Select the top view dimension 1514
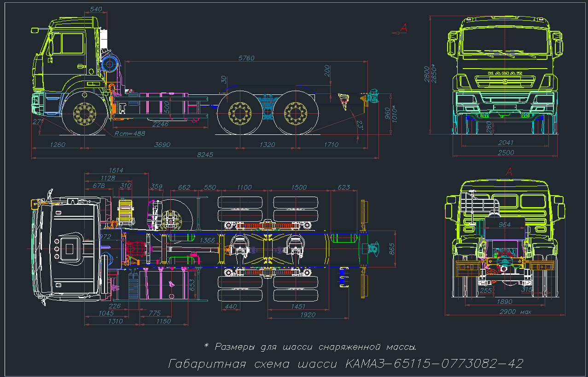 116,170
